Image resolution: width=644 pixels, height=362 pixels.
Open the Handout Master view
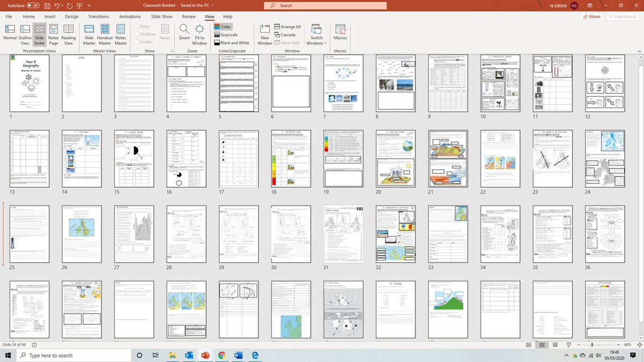(105, 33)
